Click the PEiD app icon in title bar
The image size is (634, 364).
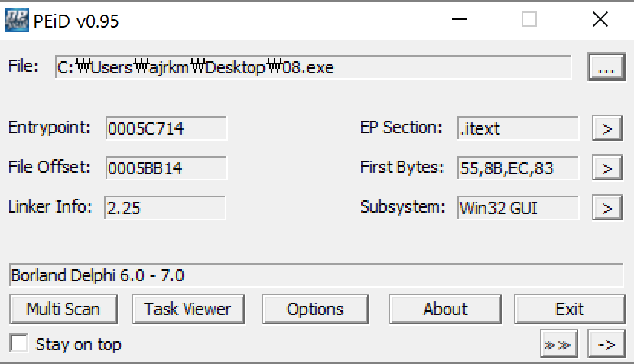click(16, 21)
